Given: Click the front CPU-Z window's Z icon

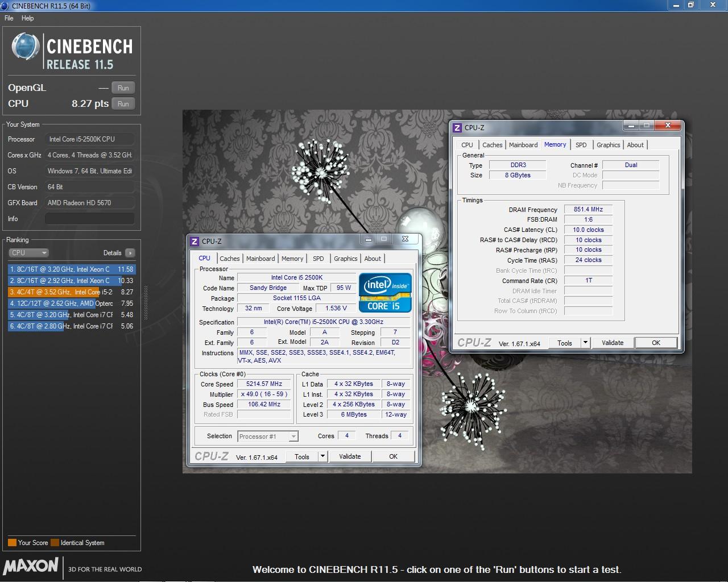Looking at the screenshot, I should [195, 241].
